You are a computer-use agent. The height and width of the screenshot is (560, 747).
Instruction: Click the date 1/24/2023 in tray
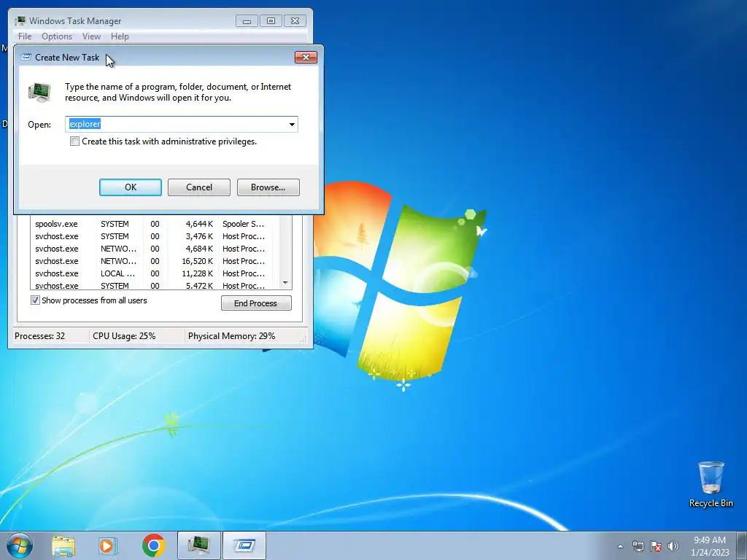pyautogui.click(x=710, y=553)
